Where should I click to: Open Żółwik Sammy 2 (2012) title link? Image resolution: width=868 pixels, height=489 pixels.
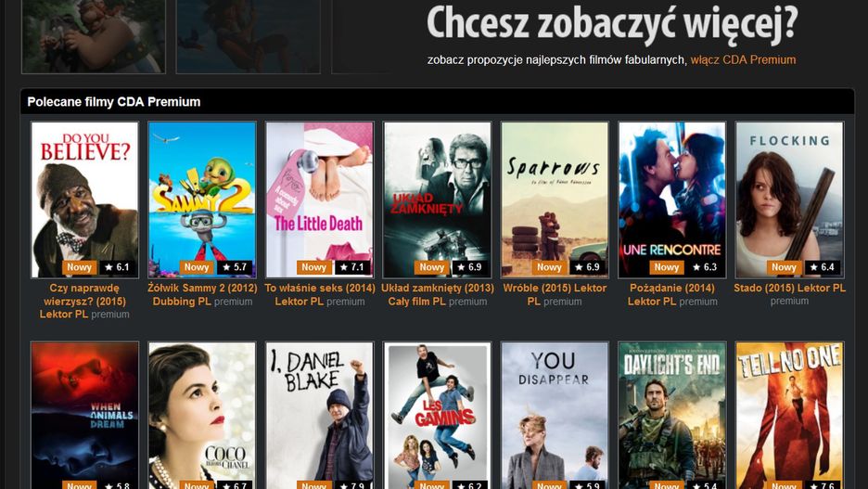pos(202,295)
